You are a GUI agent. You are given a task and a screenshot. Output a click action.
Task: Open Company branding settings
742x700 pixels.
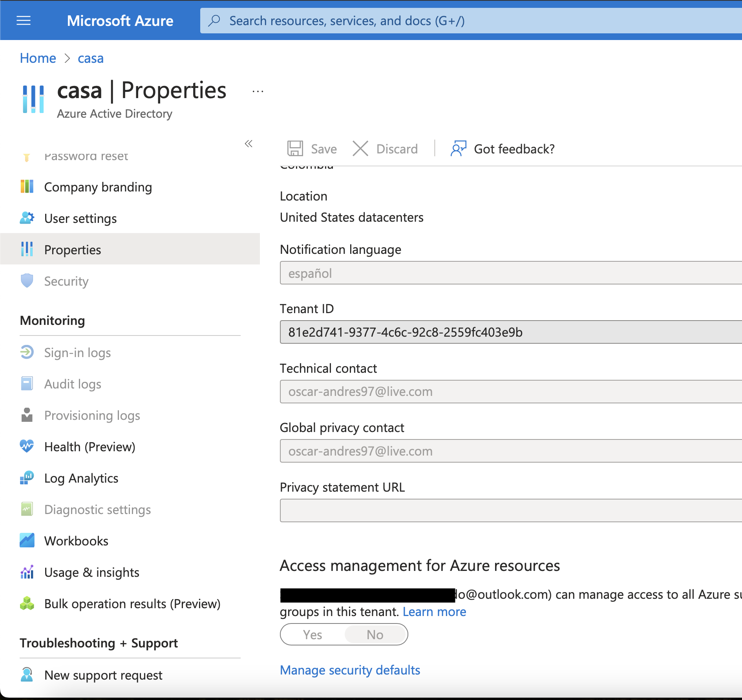pyautogui.click(x=98, y=187)
